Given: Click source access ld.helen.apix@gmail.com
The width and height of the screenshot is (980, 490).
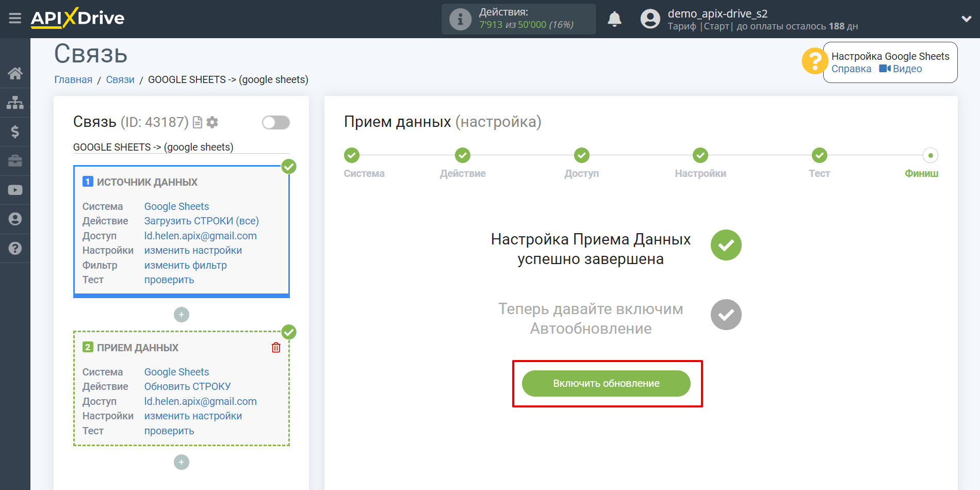Looking at the screenshot, I should click(x=200, y=236).
